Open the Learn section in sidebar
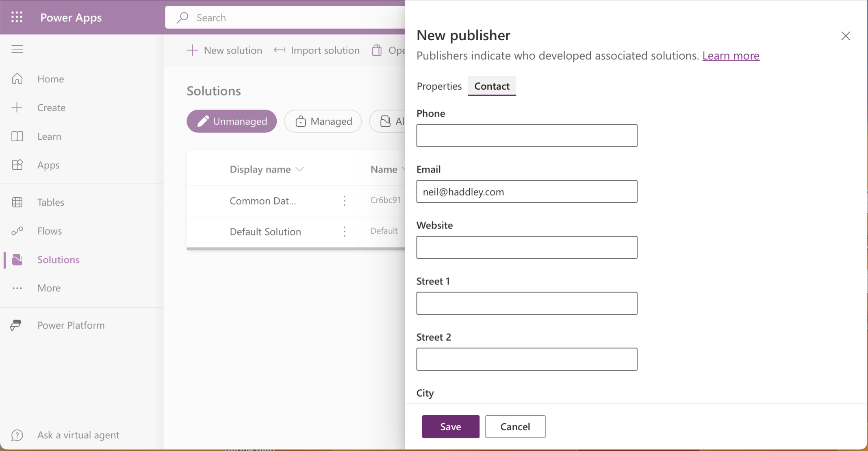The width and height of the screenshot is (868, 451). [x=49, y=136]
